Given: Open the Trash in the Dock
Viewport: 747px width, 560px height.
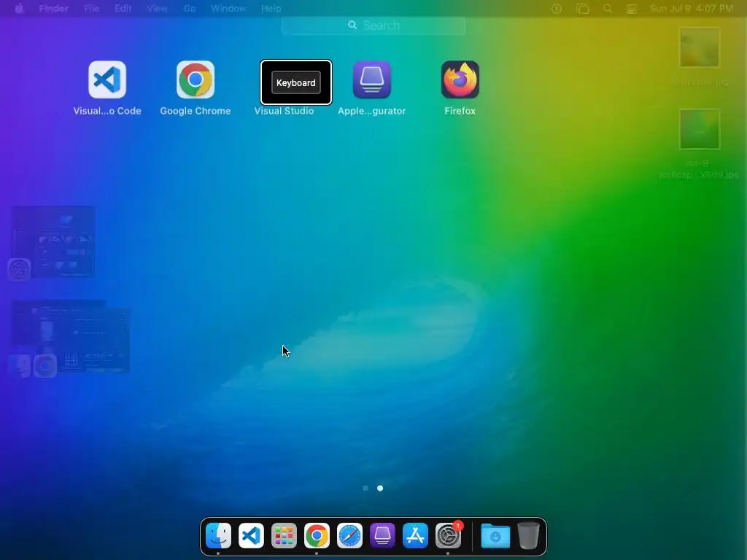Looking at the screenshot, I should tap(528, 536).
